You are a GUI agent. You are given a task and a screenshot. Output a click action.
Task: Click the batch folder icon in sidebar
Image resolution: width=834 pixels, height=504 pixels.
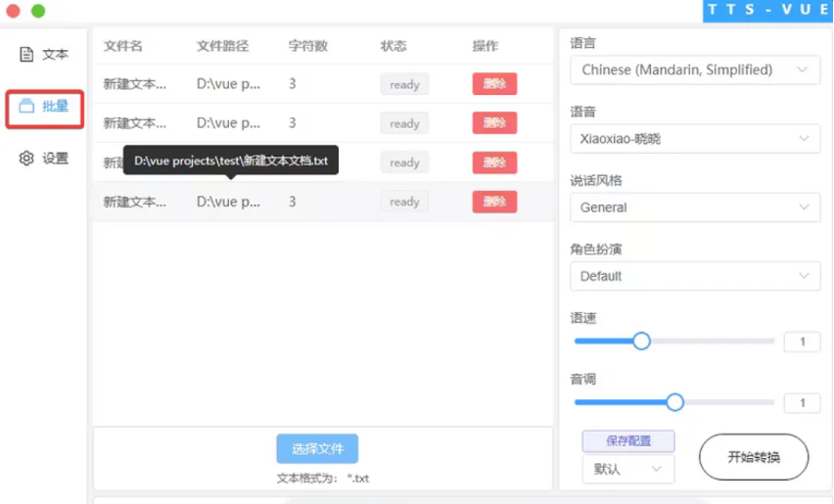(26, 107)
